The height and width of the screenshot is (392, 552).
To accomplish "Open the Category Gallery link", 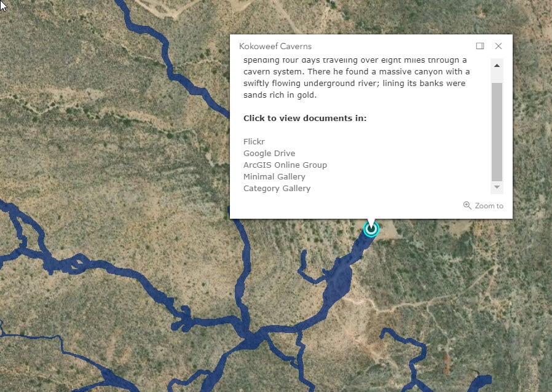I will 277,188.
